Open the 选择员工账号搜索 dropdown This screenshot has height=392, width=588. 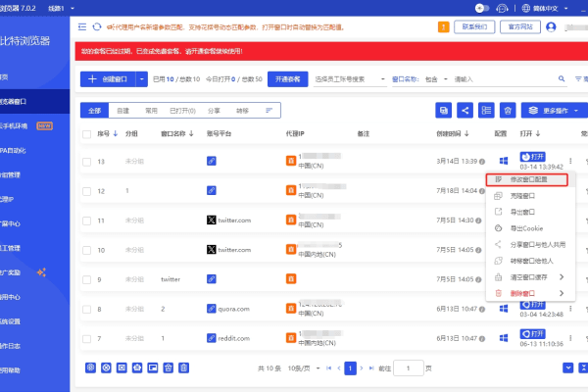tap(350, 79)
